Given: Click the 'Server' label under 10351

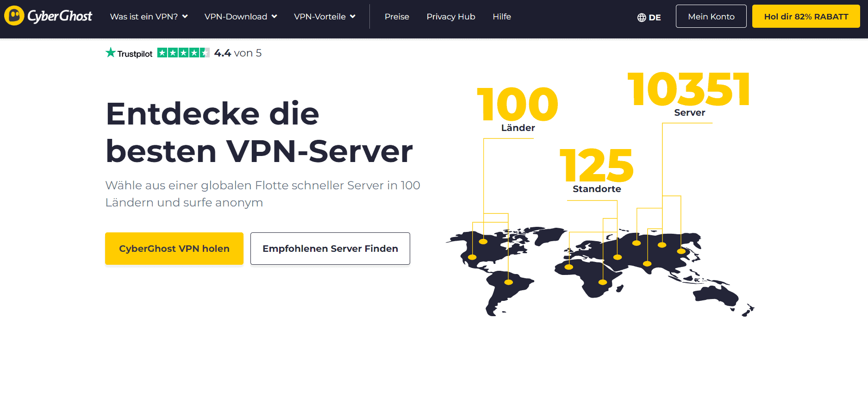Looking at the screenshot, I should (x=690, y=112).
